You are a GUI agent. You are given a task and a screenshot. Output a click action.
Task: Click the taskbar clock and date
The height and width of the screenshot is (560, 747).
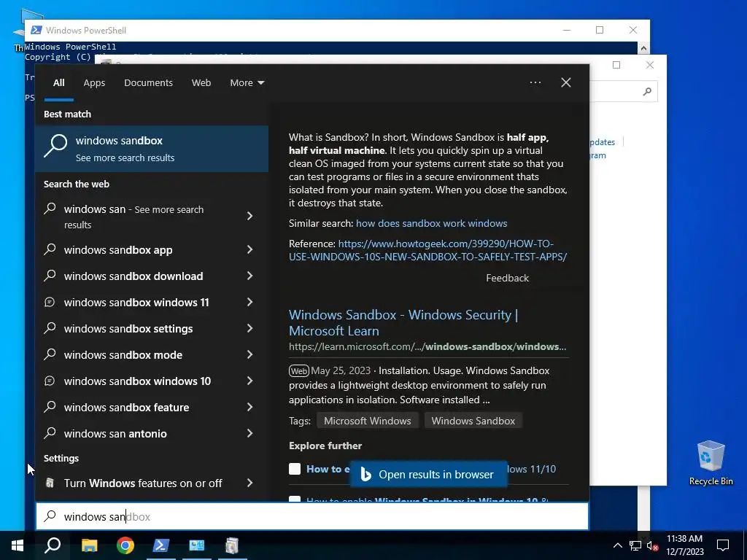pos(684,545)
